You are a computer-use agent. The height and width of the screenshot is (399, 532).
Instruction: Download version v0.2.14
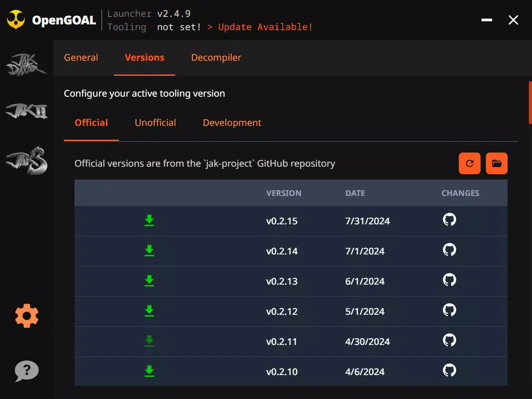(x=149, y=251)
